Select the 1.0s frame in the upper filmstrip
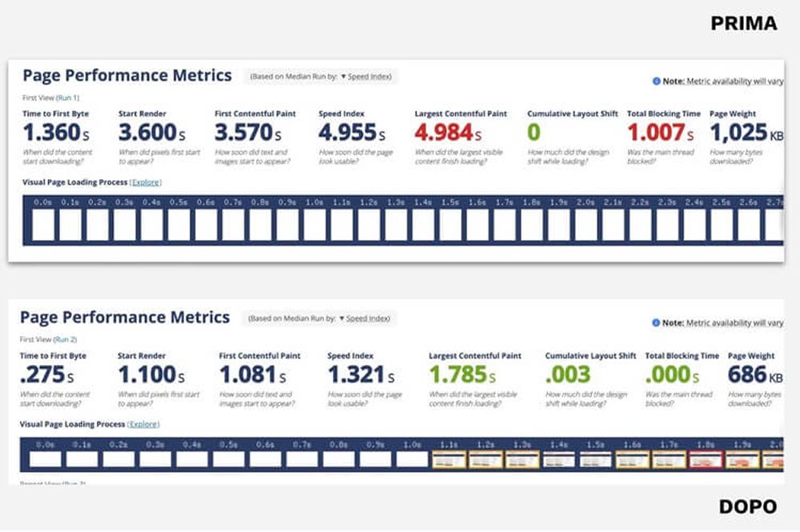 [314, 225]
